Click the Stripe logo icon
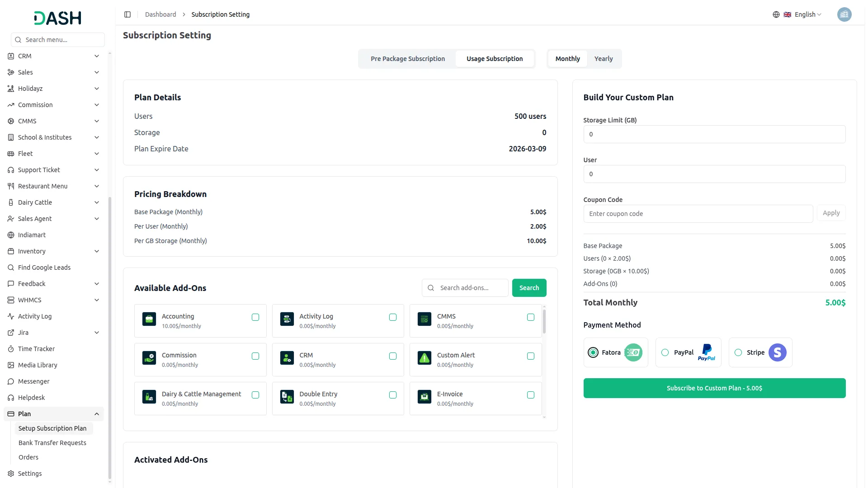 (778, 352)
